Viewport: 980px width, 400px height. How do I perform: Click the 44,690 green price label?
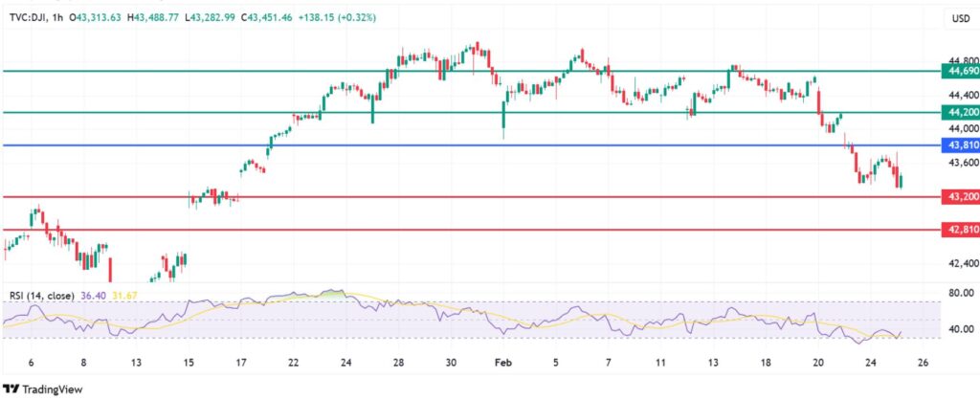tap(959, 71)
